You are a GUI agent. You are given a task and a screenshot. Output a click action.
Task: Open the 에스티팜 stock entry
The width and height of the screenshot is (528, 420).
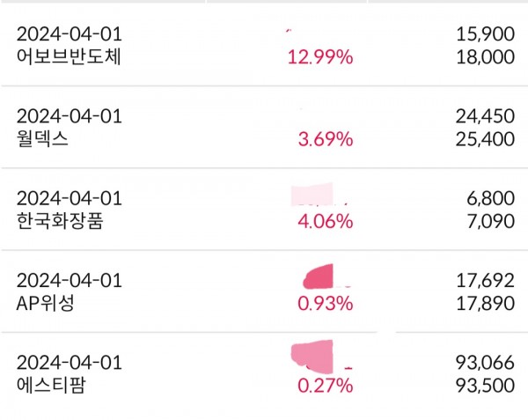pos(53,386)
